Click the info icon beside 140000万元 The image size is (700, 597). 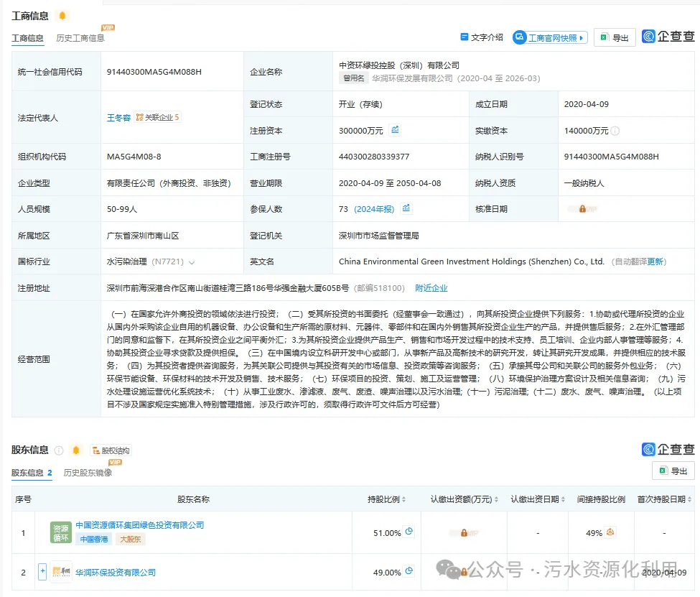click(616, 131)
